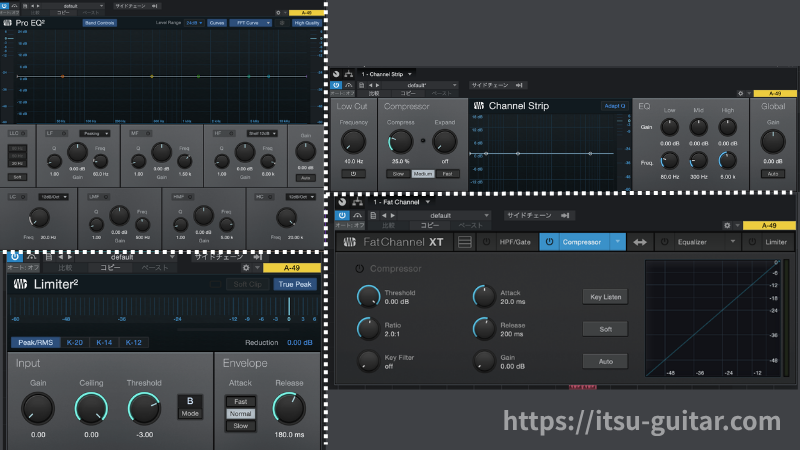
Task: Click Fat Channel pin icon left of routing
Action: pos(342,202)
